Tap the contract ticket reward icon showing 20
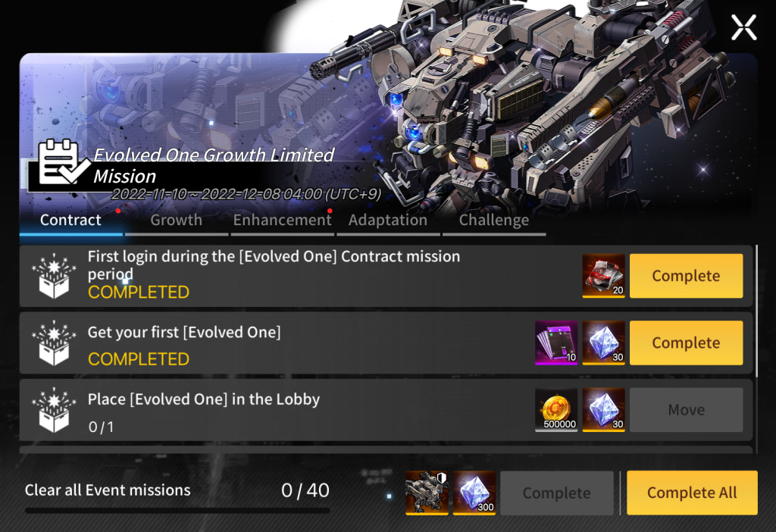This screenshot has width=776, height=532. (603, 276)
